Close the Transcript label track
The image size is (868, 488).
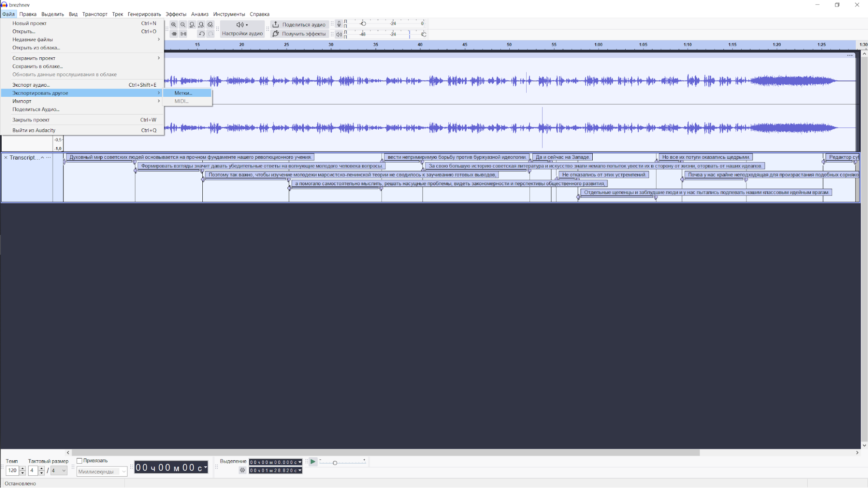tap(6, 157)
